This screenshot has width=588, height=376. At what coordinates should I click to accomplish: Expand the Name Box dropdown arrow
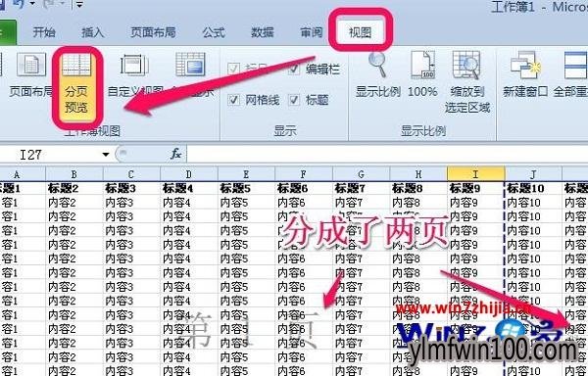click(x=106, y=155)
